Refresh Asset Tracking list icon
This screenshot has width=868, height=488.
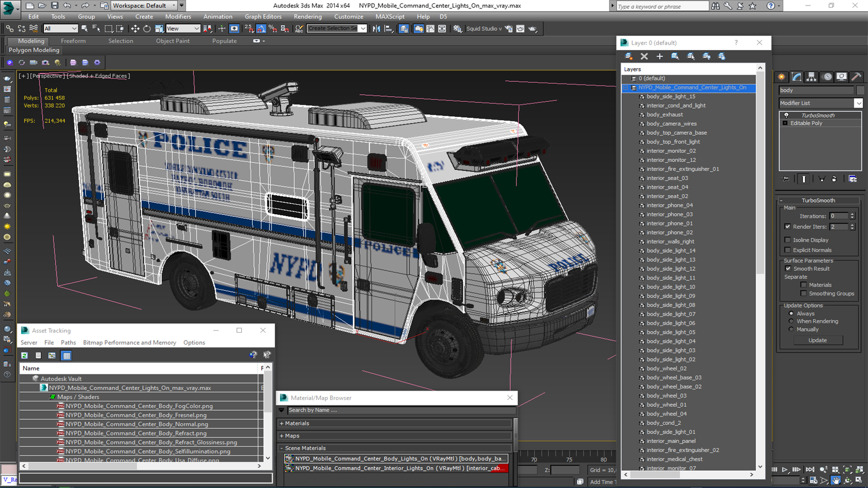24,356
